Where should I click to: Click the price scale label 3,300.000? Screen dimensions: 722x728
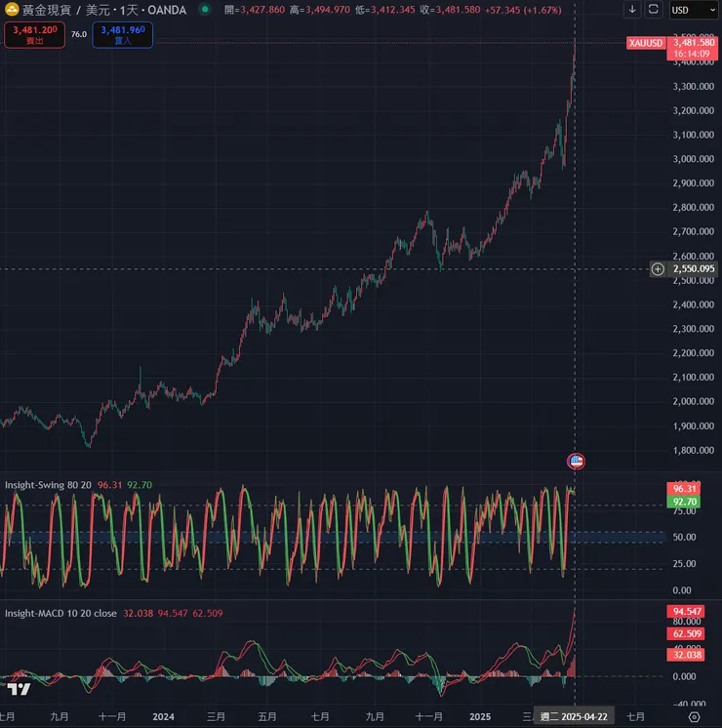694,86
